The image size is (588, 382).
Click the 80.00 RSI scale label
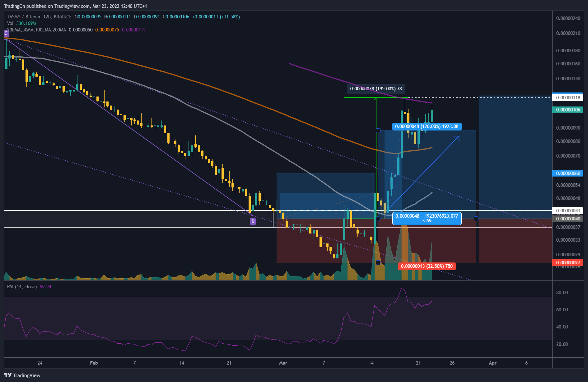click(562, 293)
